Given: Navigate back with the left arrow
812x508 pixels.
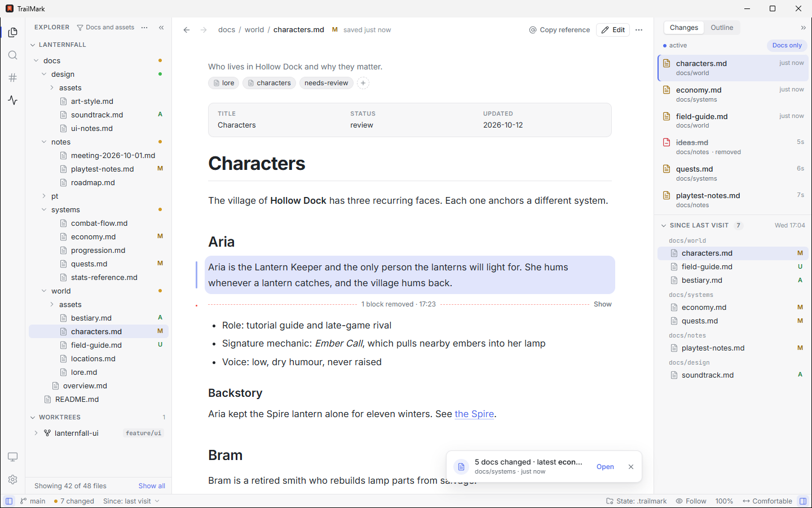Looking at the screenshot, I should pyautogui.click(x=187, y=30).
